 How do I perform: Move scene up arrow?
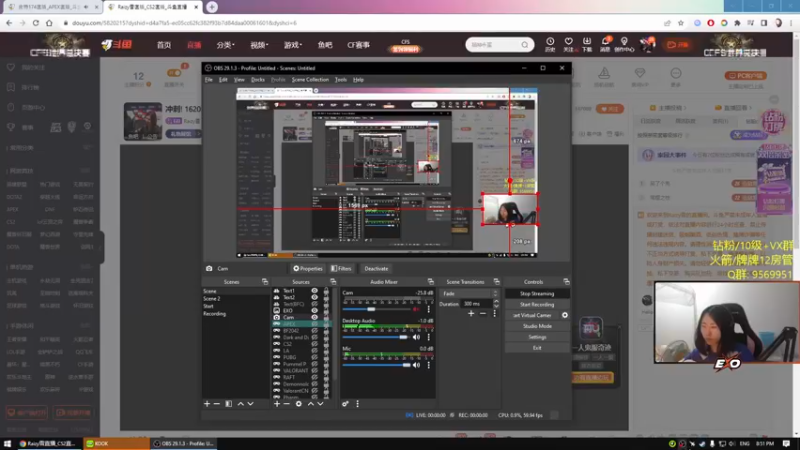pyautogui.click(x=240, y=404)
